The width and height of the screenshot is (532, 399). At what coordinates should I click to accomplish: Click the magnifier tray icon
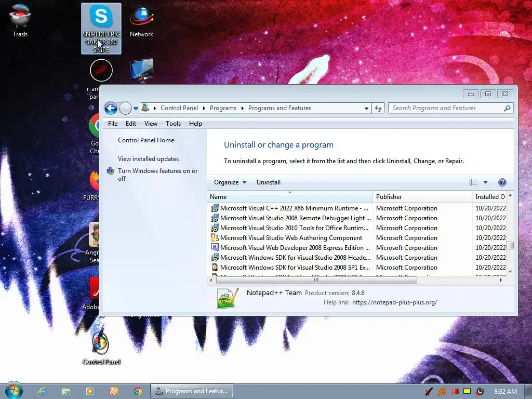pos(442,392)
